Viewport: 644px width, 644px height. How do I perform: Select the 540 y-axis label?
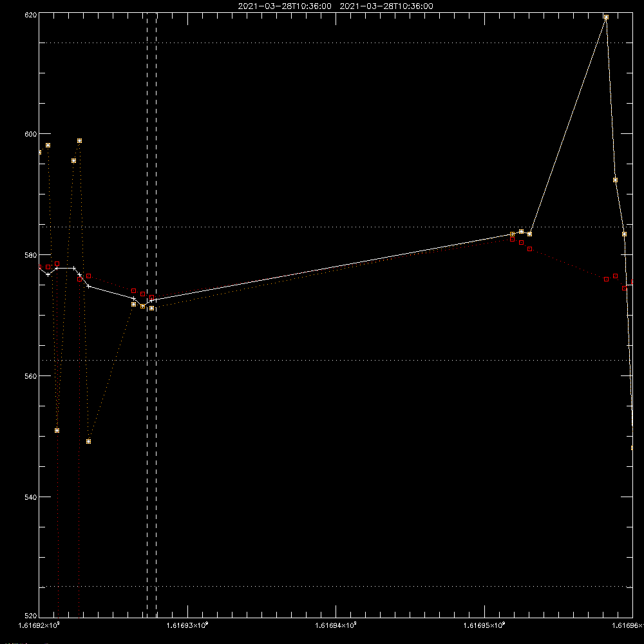pos(31,497)
